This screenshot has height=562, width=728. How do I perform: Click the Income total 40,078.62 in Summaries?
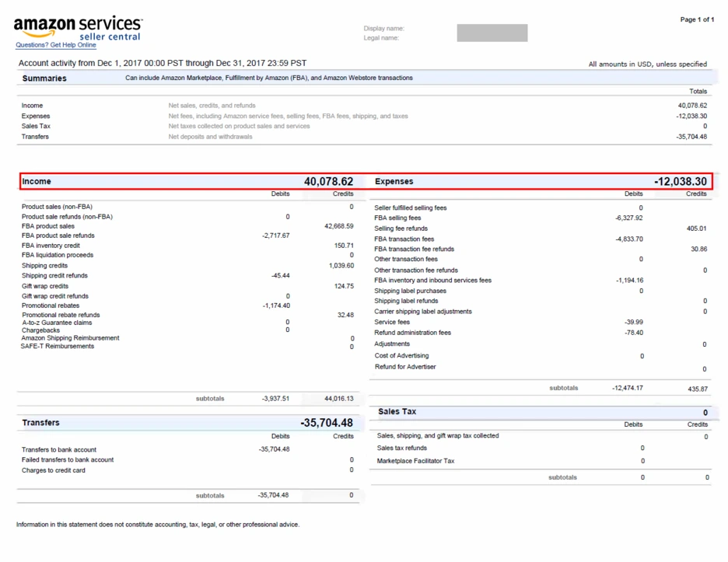[x=692, y=106]
